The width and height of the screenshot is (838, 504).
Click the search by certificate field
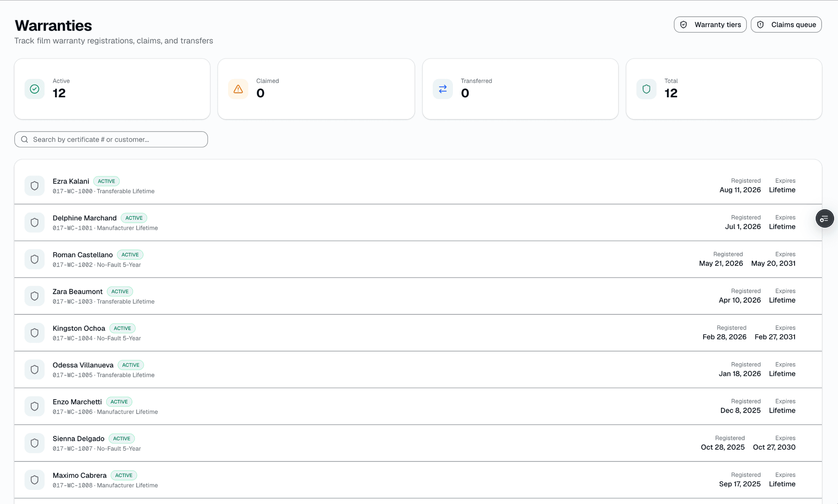pos(111,139)
